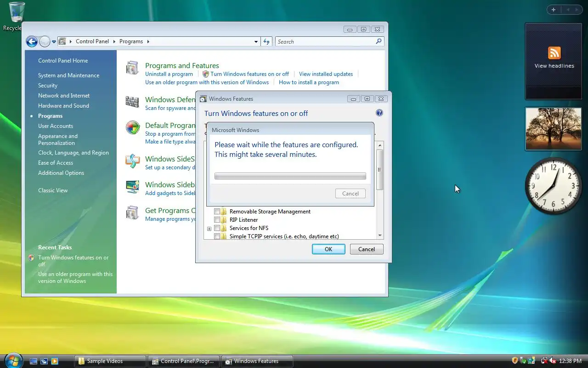Click the 12:38 PM taskbar clock
This screenshot has height=368, width=588.
pos(571,361)
